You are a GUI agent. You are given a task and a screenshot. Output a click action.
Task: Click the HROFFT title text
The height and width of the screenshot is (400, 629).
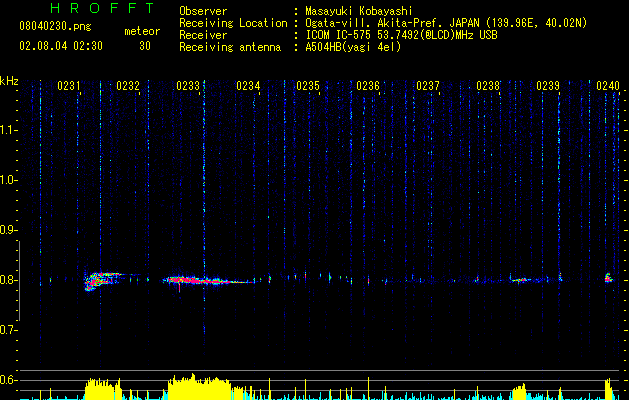pos(103,8)
